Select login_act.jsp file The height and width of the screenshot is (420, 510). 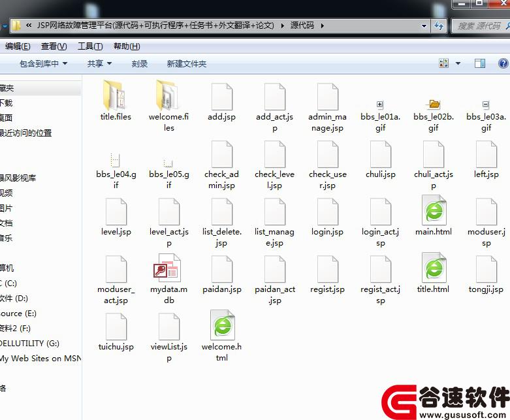[381, 223]
